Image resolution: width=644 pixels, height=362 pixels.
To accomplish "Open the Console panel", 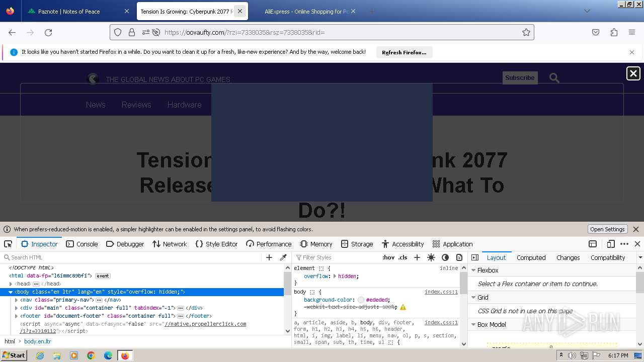I will (x=82, y=244).
